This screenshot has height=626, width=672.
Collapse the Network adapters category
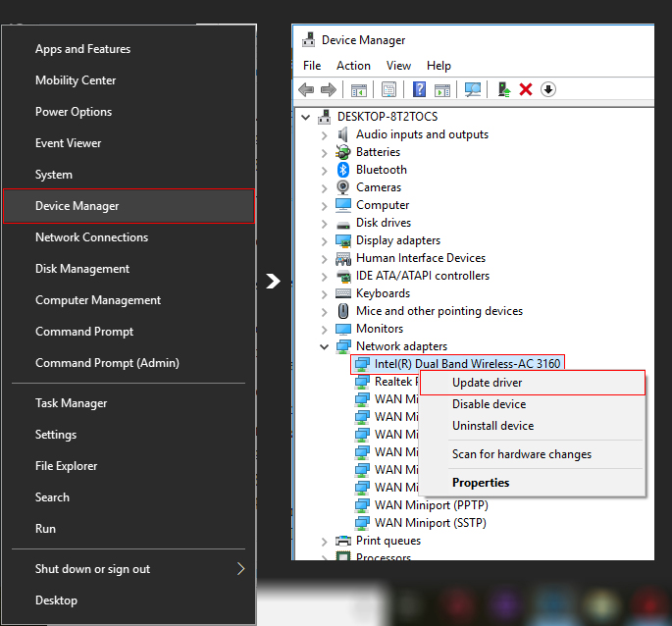325,346
